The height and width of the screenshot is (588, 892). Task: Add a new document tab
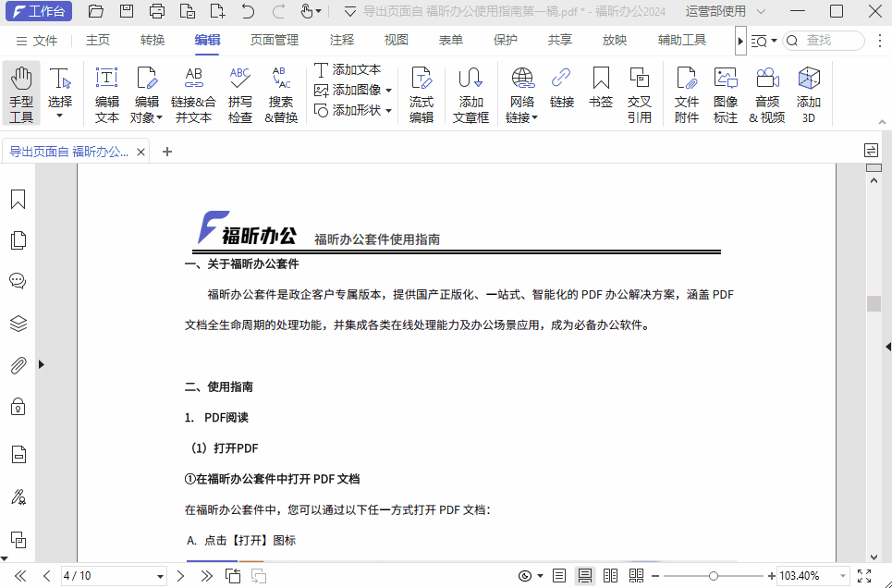(x=166, y=152)
